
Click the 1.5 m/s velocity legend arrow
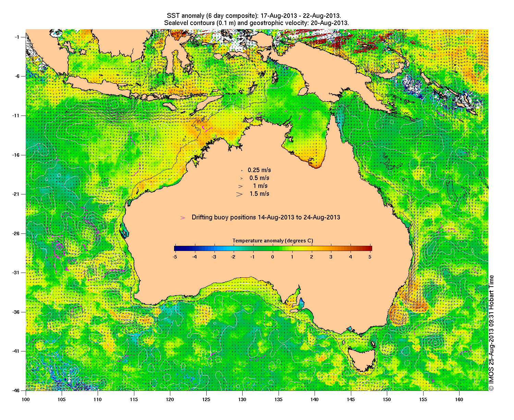tap(240, 194)
